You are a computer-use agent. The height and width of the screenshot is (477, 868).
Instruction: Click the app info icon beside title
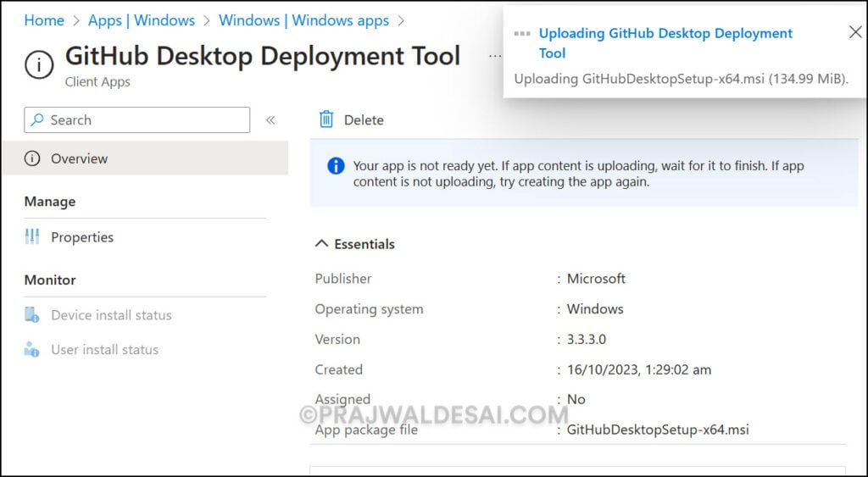[39, 64]
